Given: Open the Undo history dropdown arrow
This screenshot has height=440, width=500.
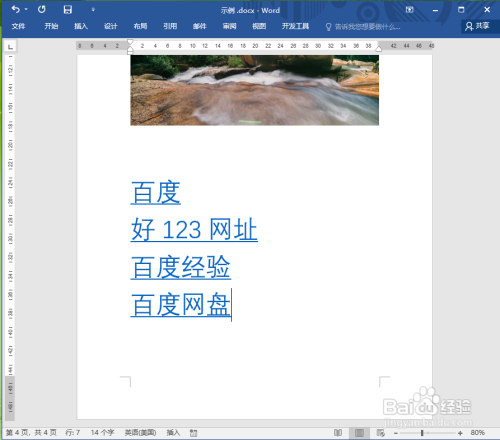Looking at the screenshot, I should click(x=26, y=9).
